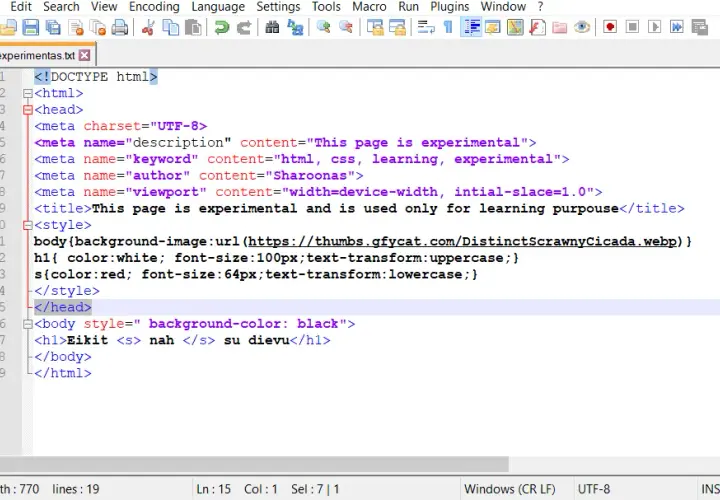This screenshot has width=720, height=500.
Task: Open the Replace dialog icon
Action: pyautogui.click(x=295, y=28)
